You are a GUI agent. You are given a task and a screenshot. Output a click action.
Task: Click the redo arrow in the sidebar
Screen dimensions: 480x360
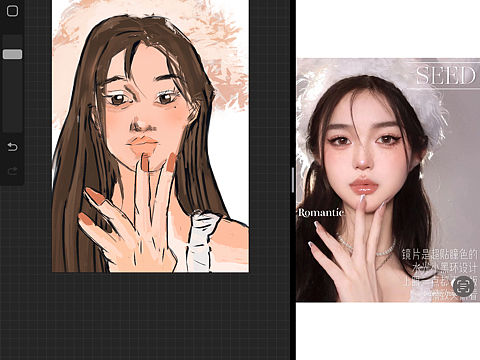(x=12, y=171)
